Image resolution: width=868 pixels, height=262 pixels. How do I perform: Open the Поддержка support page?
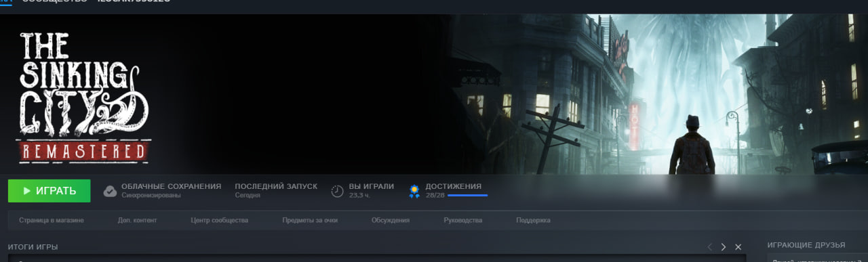pyautogui.click(x=533, y=220)
